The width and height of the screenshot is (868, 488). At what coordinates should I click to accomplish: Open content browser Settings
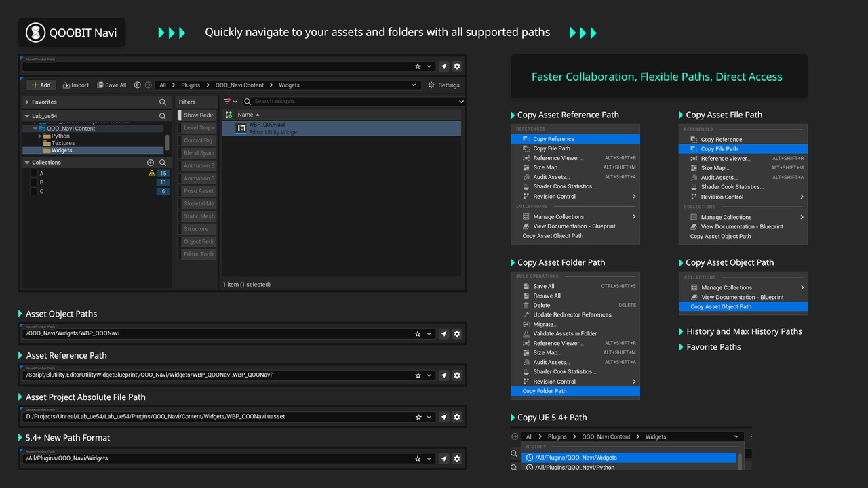point(444,85)
